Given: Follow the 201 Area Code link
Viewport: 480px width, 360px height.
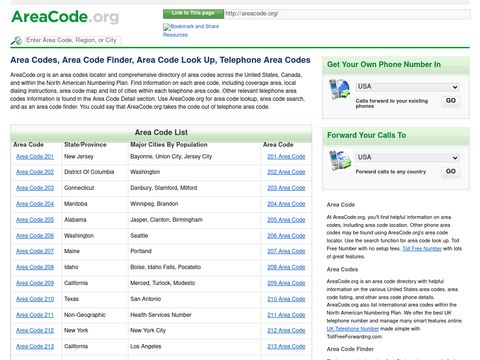Looking at the screenshot, I should [x=286, y=157].
